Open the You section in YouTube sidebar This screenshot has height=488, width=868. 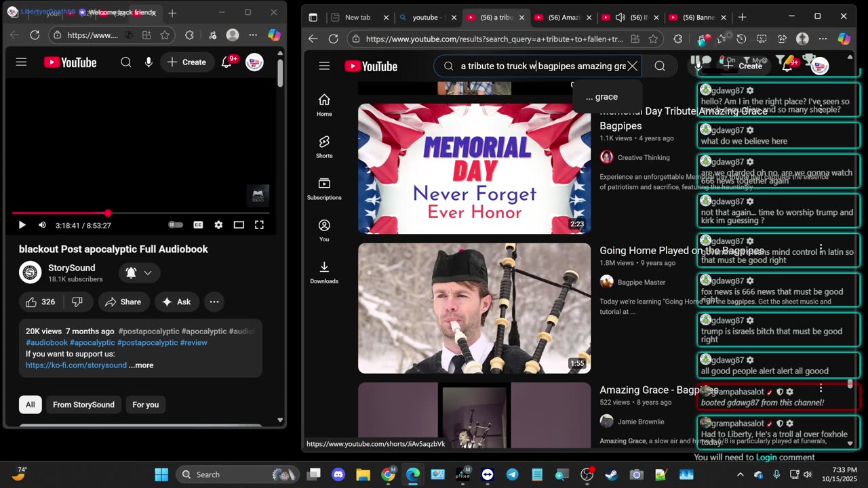(x=324, y=230)
